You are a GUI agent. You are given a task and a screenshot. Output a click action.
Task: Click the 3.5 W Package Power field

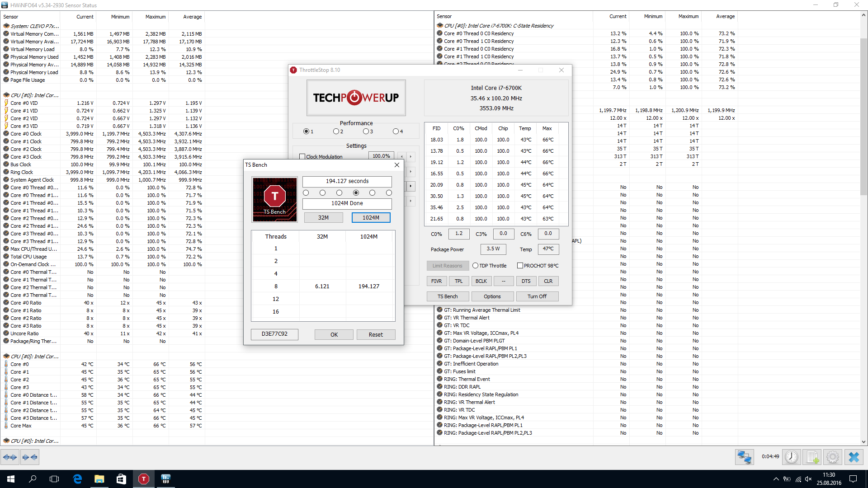pyautogui.click(x=493, y=249)
